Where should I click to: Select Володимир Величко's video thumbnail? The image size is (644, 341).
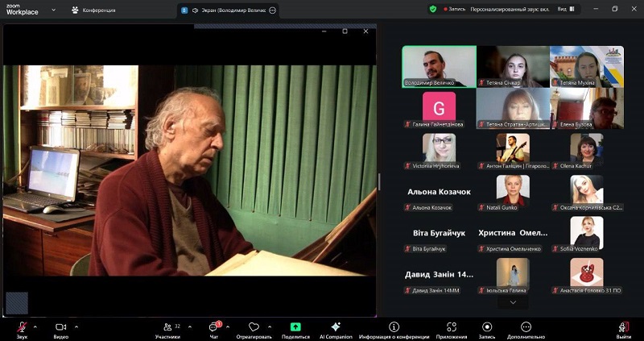tap(439, 66)
